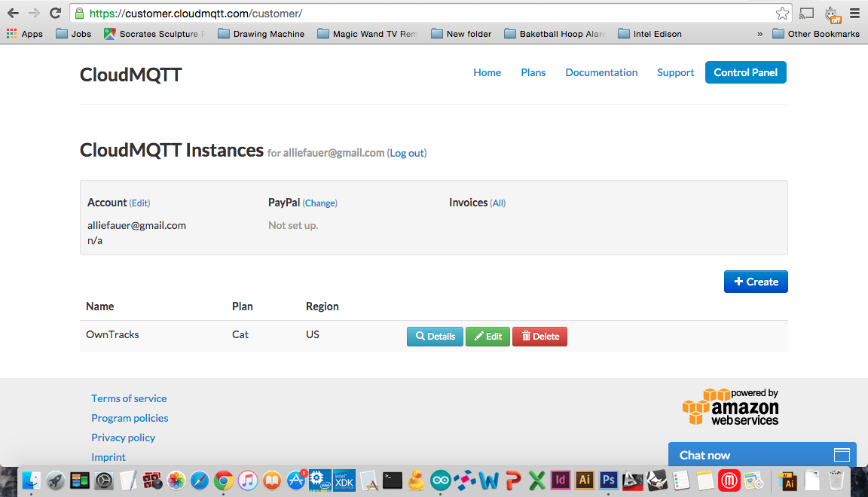Open the Trash in the dock
Viewport: 868px width, 497px height.
[836, 480]
